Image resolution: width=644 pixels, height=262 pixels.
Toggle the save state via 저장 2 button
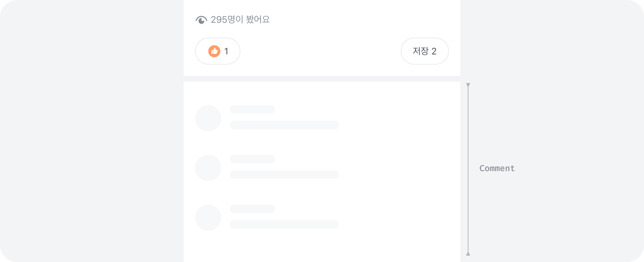[424, 51]
